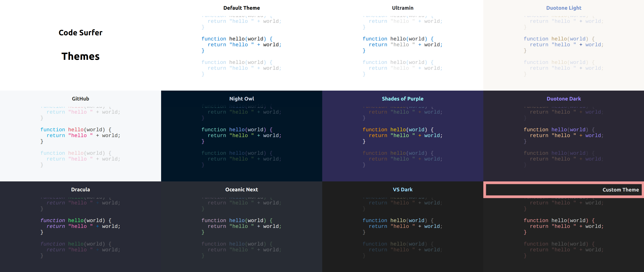Click the Custom Theme highlighted border

pos(563,190)
